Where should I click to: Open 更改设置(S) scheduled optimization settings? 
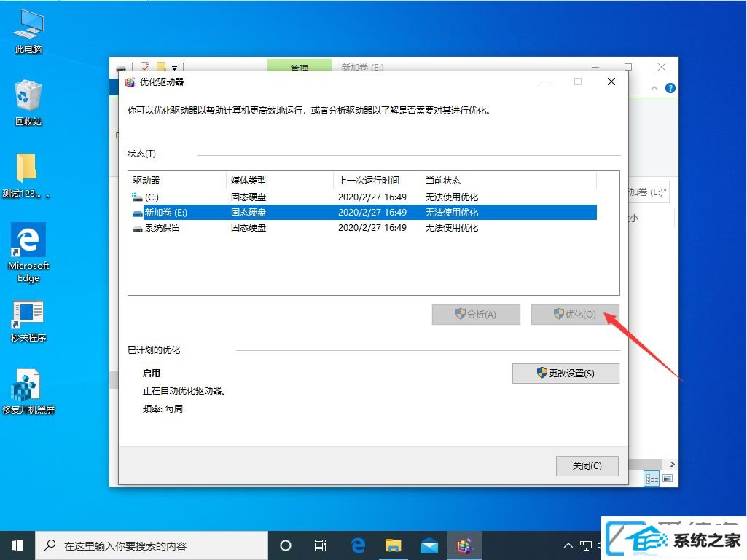566,374
